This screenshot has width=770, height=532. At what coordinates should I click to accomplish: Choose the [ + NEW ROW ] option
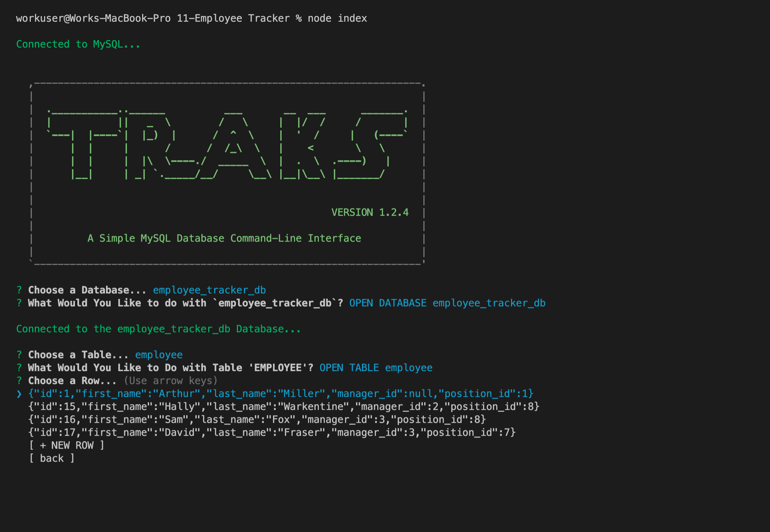66,446
